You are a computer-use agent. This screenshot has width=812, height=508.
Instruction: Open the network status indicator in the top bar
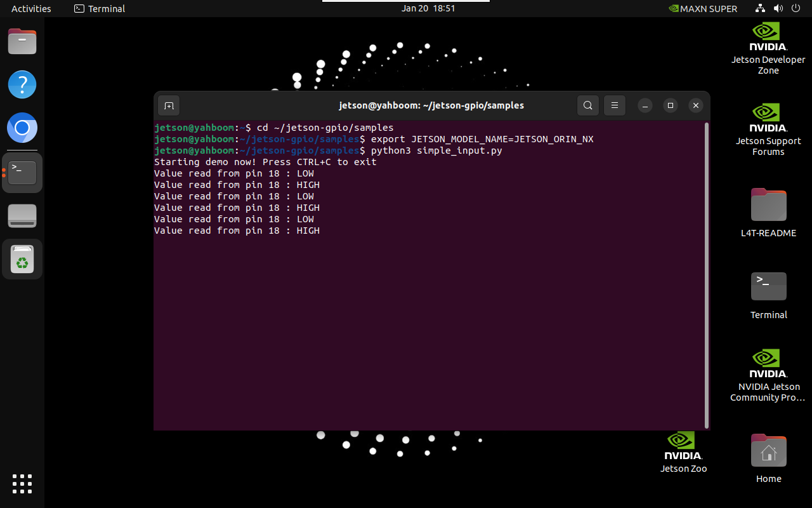tap(761, 9)
